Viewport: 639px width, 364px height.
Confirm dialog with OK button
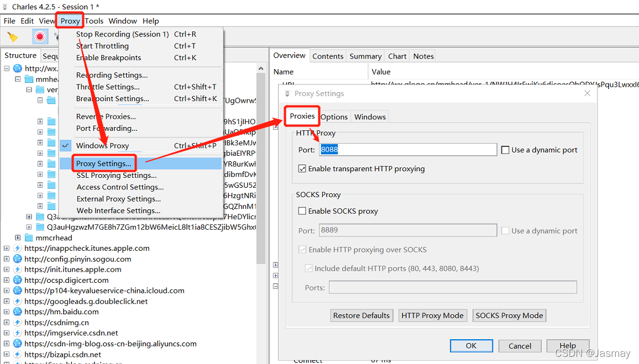pyautogui.click(x=471, y=346)
